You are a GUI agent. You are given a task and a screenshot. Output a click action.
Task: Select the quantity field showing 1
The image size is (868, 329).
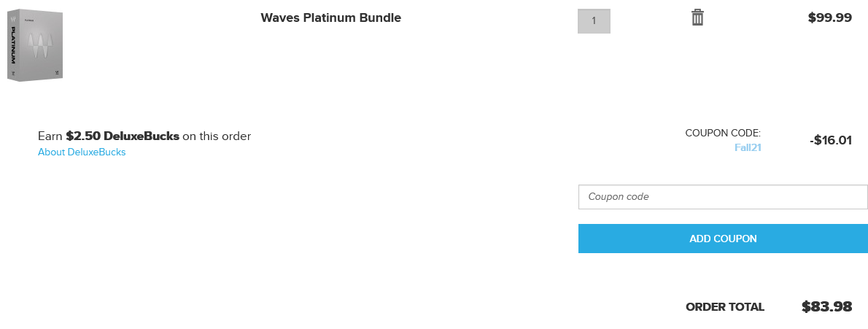pos(594,20)
